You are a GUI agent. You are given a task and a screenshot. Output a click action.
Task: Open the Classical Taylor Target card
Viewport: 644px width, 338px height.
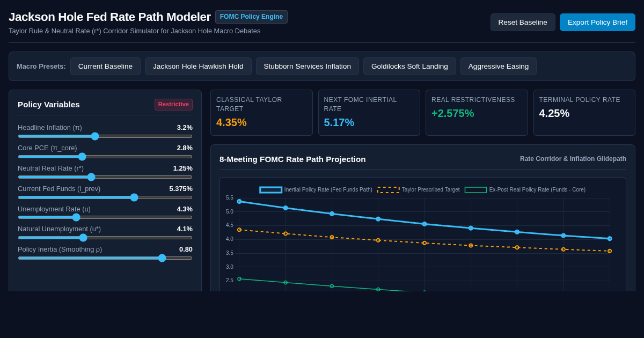(261, 113)
